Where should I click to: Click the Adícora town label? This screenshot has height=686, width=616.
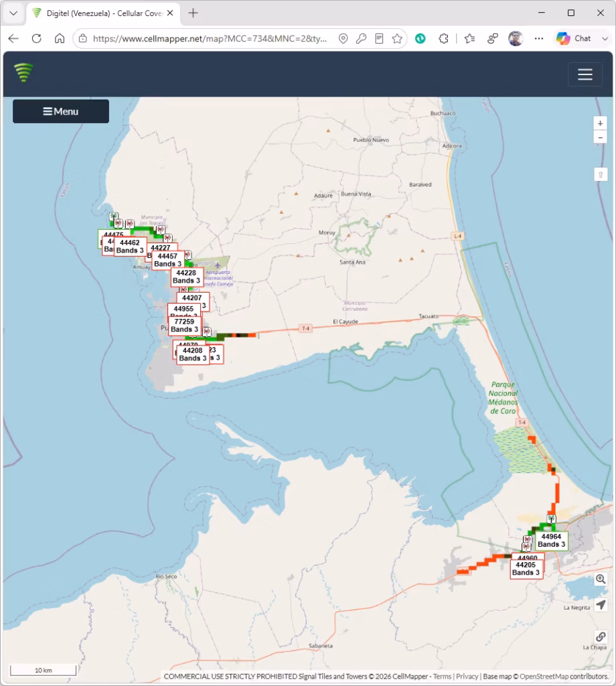(451, 145)
